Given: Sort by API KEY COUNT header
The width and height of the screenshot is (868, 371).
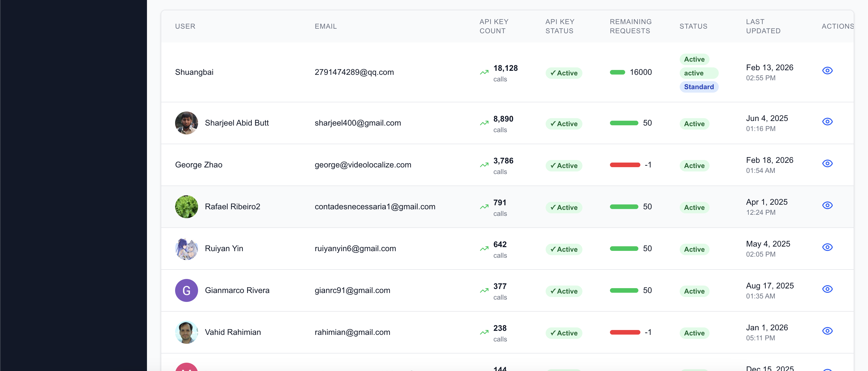Looking at the screenshot, I should coord(494,26).
